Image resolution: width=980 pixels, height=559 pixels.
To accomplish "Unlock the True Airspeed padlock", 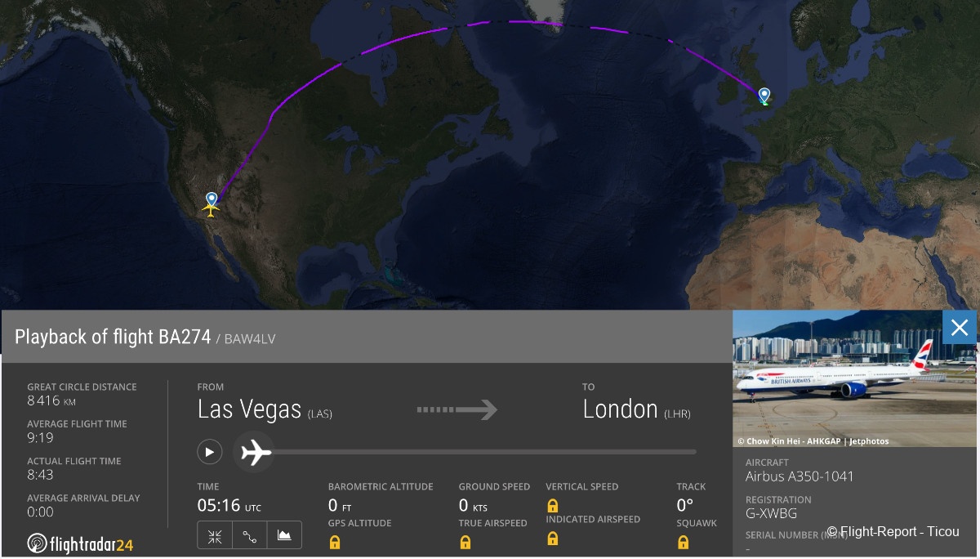I will click(465, 541).
